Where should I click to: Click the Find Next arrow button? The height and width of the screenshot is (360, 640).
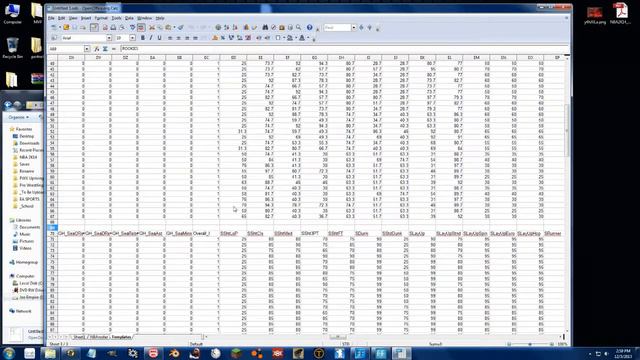[x=361, y=27]
